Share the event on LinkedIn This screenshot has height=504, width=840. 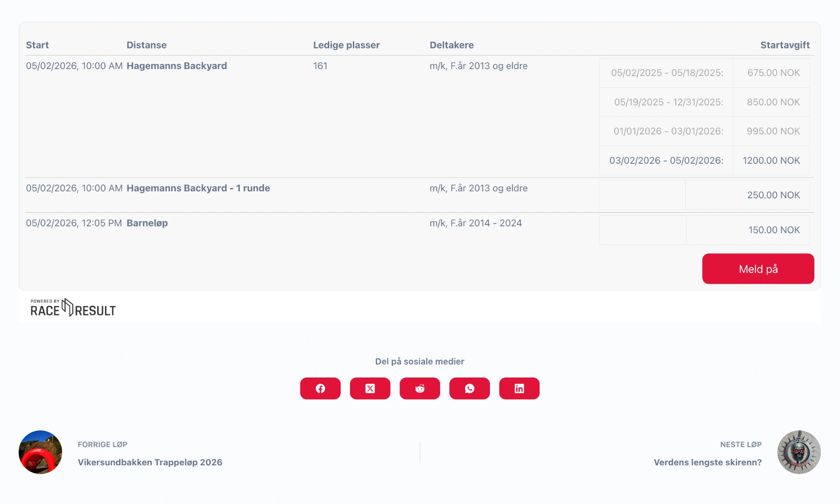pyautogui.click(x=519, y=388)
